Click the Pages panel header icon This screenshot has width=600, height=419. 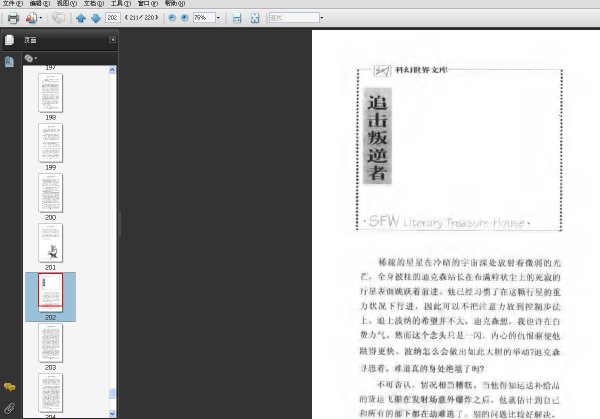[x=10, y=40]
